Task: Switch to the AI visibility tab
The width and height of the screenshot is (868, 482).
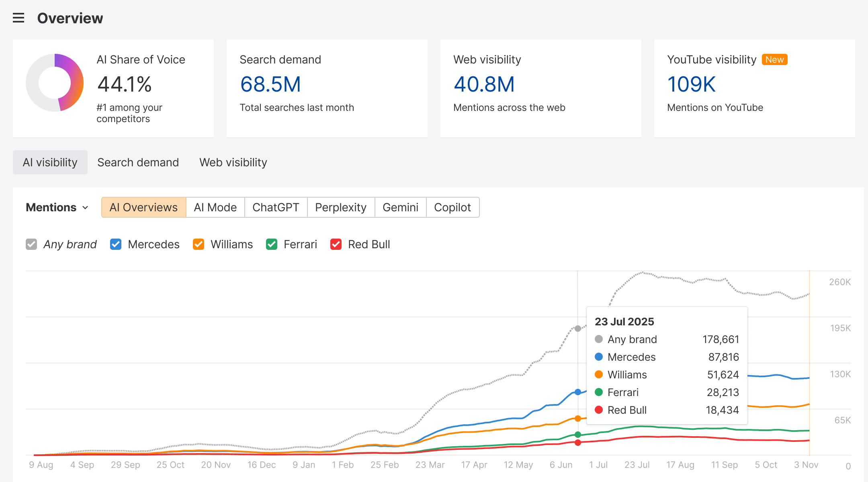Action: tap(50, 162)
